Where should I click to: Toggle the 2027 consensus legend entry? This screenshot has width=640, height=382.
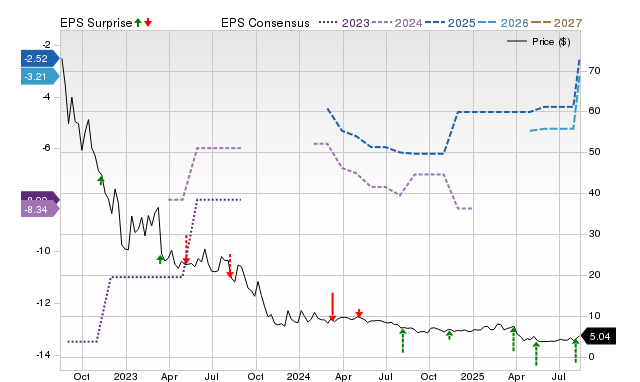click(556, 23)
